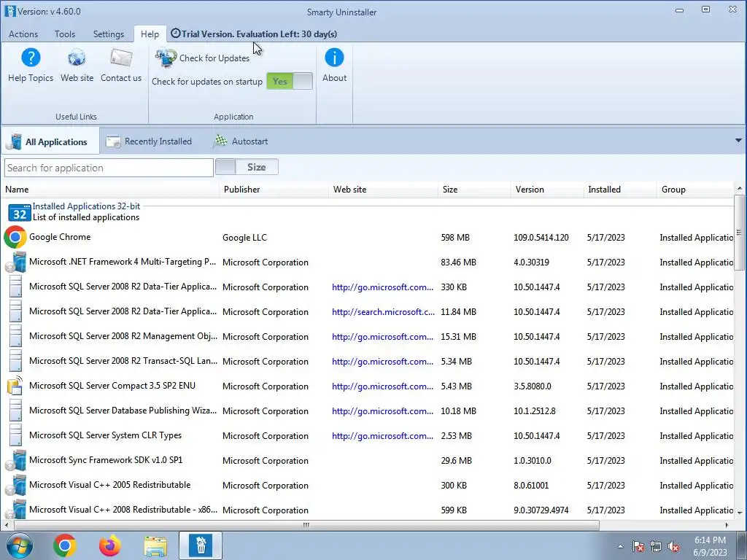
Task: Sort list by Publisher column header
Action: (274, 190)
